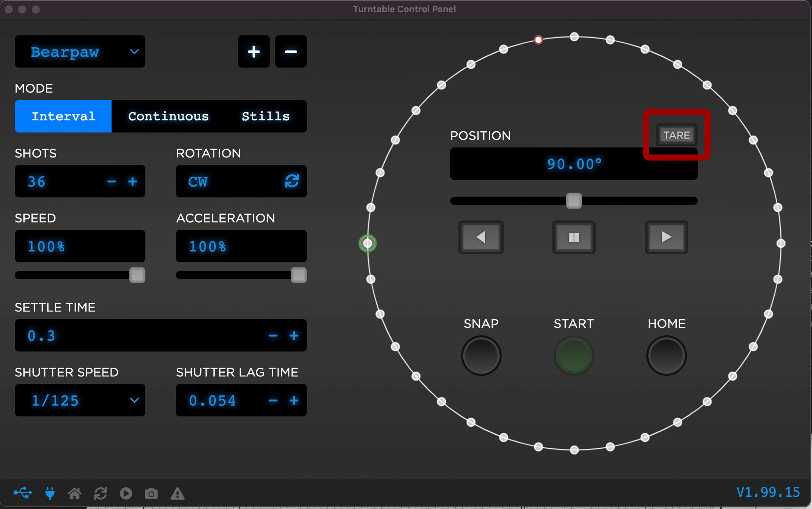Jog turntable left with back arrow
812x509 pixels.
(x=481, y=237)
